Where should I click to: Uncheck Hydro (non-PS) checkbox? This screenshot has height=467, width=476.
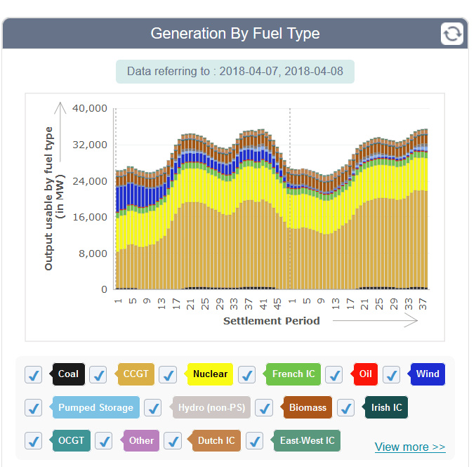(153, 408)
